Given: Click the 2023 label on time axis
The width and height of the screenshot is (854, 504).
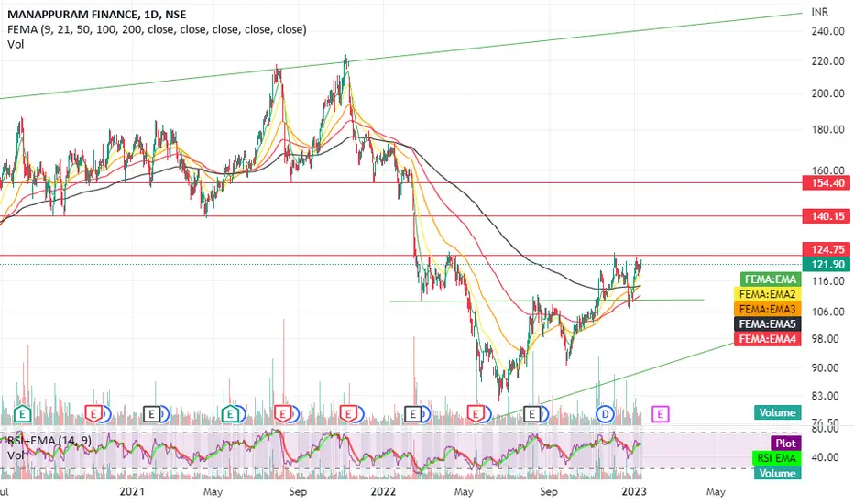Looking at the screenshot, I should 634,491.
